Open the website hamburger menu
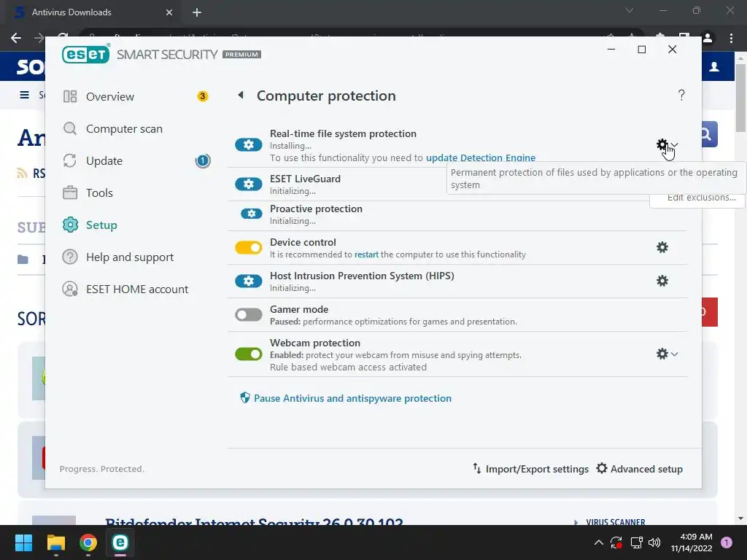This screenshot has height=560, width=747. tap(24, 95)
